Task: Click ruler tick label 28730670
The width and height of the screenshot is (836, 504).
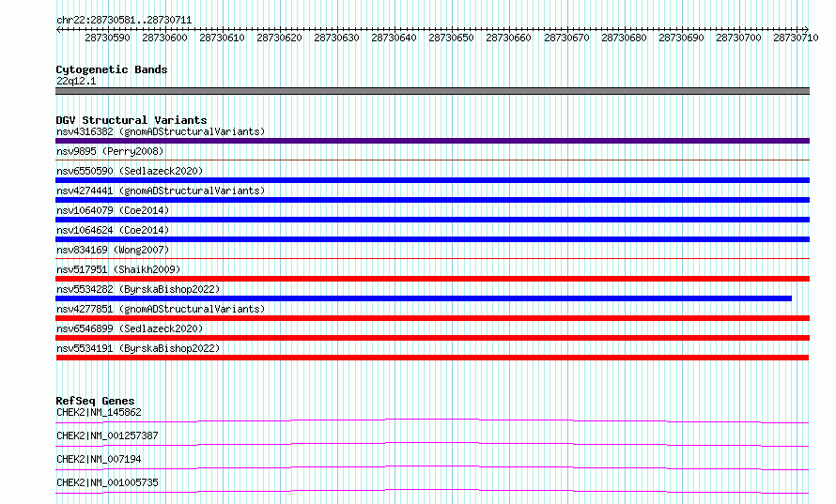Action: 566,38
